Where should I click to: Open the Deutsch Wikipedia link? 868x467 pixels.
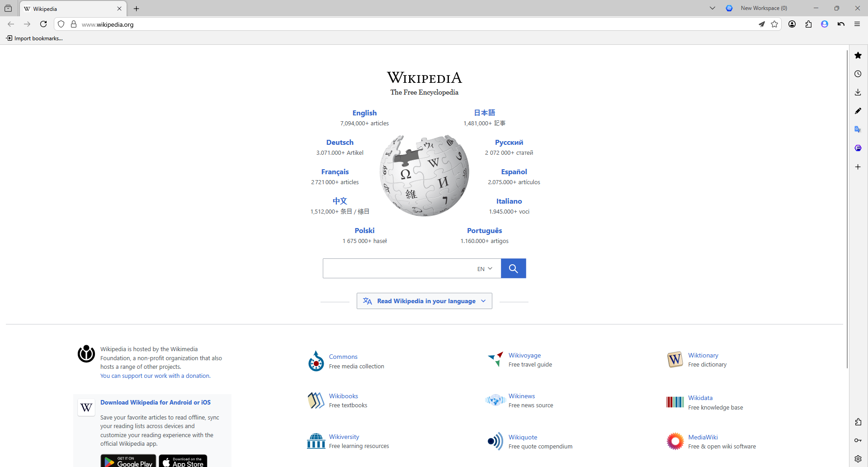[340, 143]
